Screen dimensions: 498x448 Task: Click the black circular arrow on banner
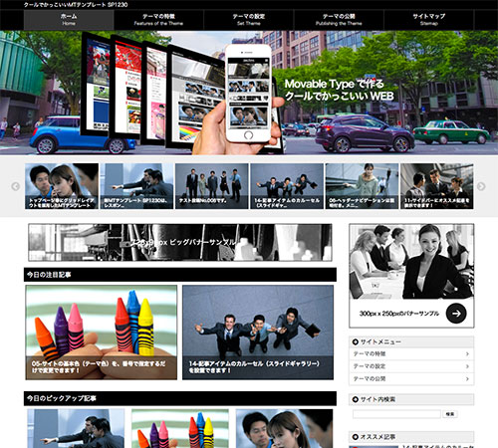coord(456,313)
